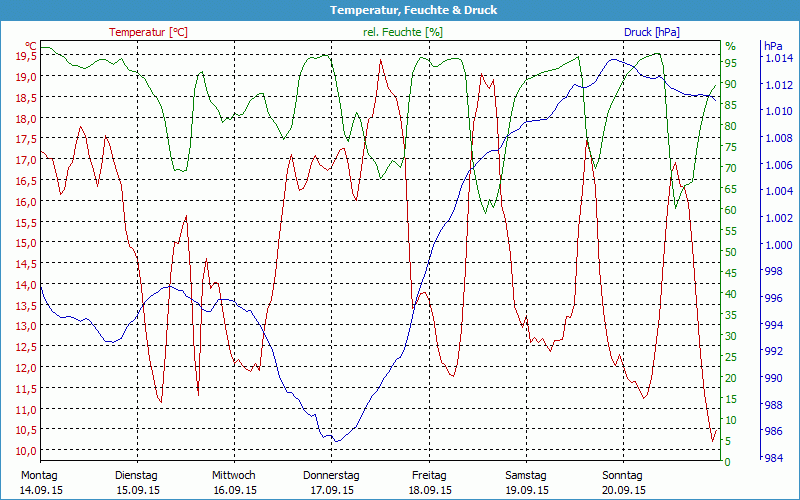Select the date "15.09.15"
Screen dimensions: 800x500
[x=138, y=490]
